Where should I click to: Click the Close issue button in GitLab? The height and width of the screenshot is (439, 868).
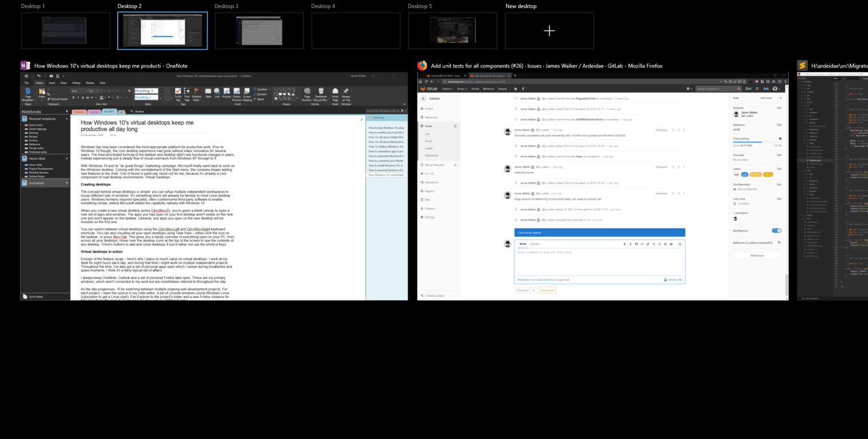(547, 290)
